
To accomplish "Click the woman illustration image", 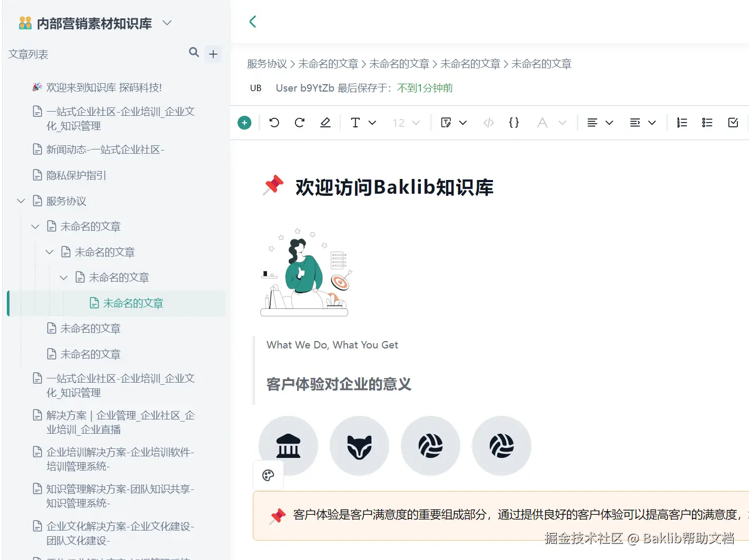I will tap(306, 272).
